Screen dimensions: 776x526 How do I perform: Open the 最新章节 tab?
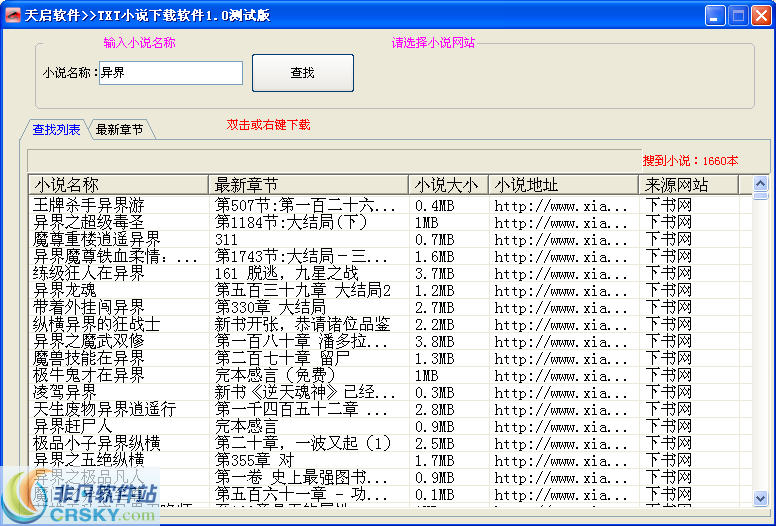pyautogui.click(x=119, y=130)
